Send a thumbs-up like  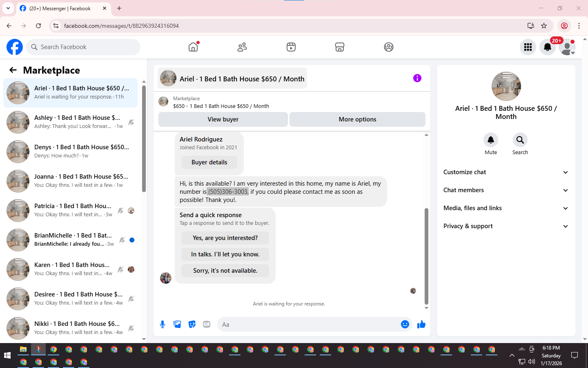click(421, 324)
